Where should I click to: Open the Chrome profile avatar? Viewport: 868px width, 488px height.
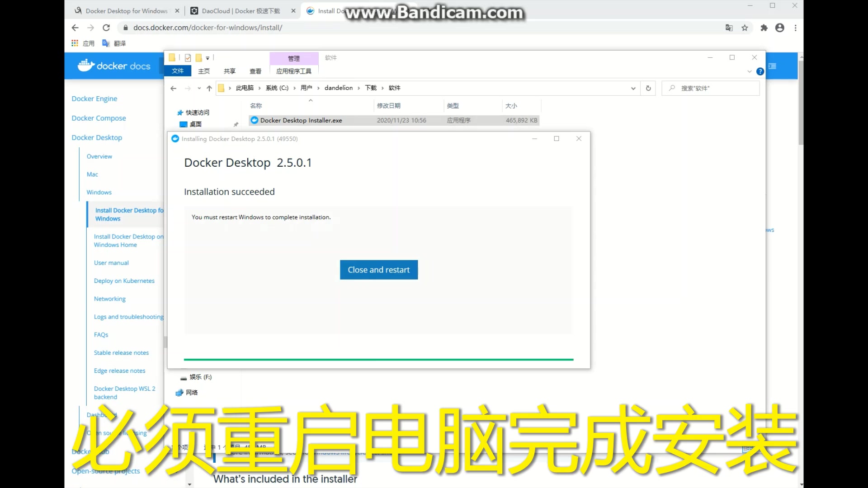[780, 28]
